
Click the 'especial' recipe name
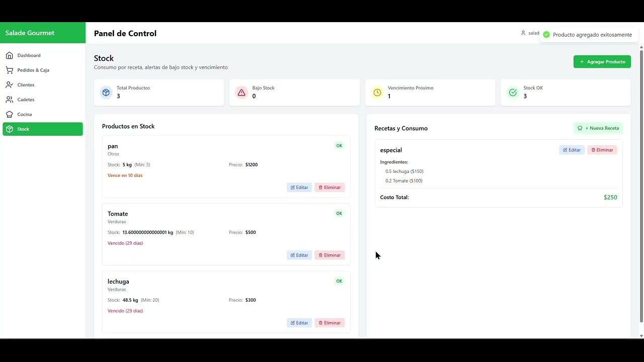pyautogui.click(x=391, y=150)
